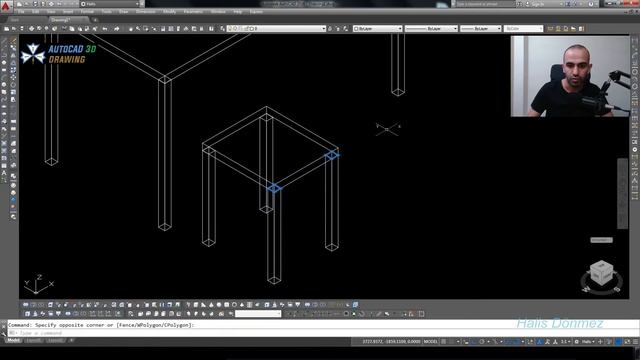Click the New drawing icon in standard toolbar
Viewport: 640px width, 360px height.
[6, 29]
